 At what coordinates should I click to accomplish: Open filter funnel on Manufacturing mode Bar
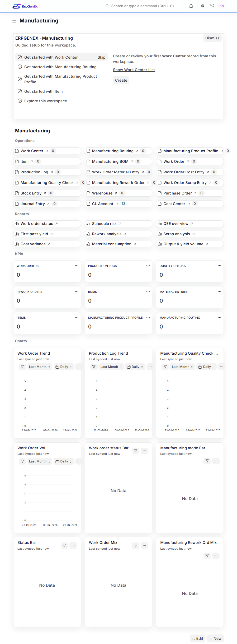click(207, 461)
